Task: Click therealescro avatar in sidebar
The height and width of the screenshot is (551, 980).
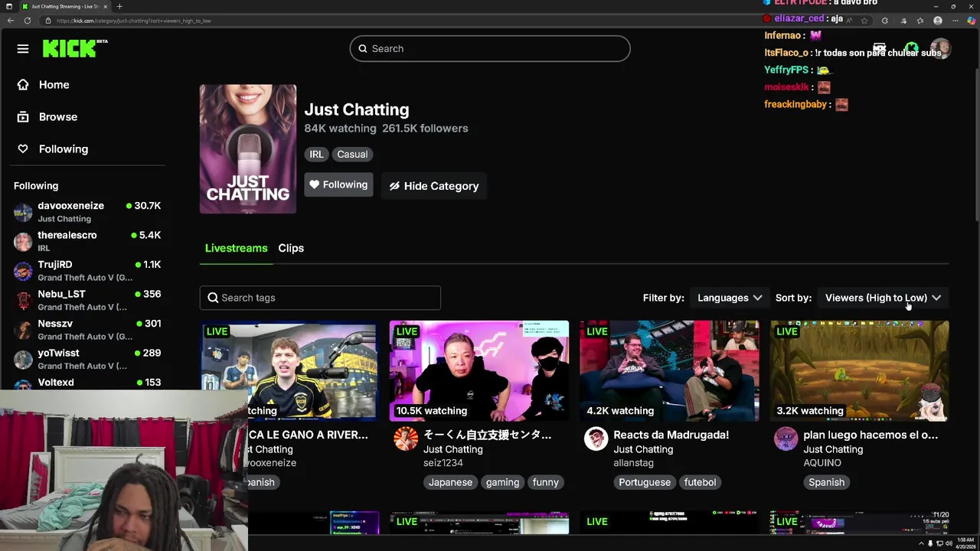Action: pos(23,242)
